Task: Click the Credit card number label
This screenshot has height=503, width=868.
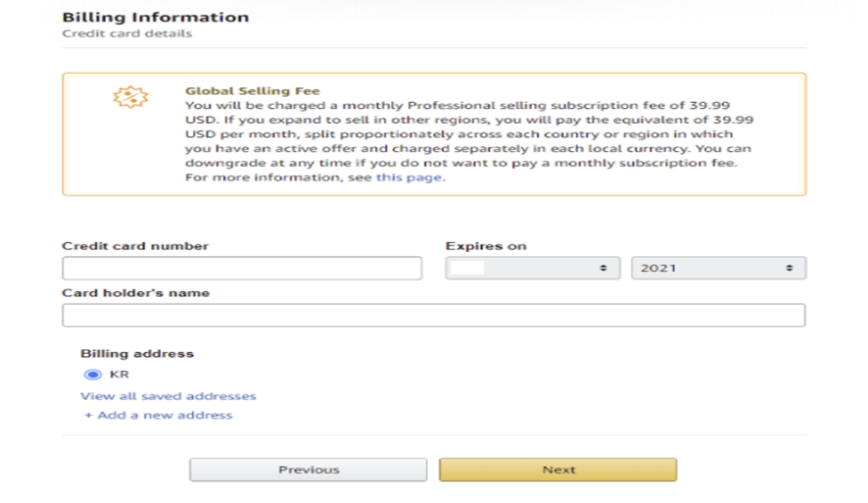Action: (135, 246)
